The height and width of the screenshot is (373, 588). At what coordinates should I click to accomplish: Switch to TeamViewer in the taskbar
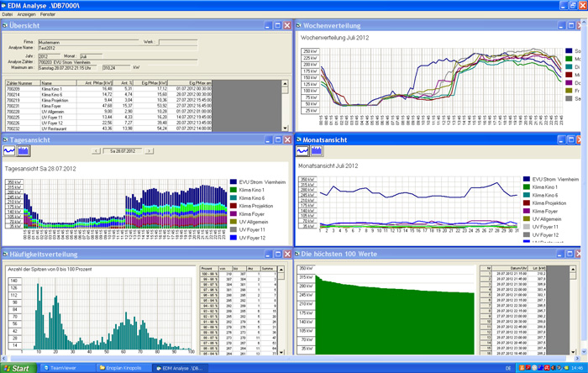point(63,367)
